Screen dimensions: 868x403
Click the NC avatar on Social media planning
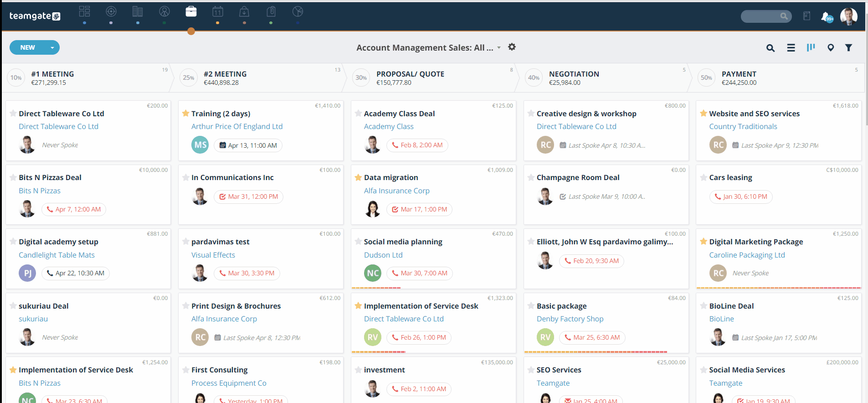click(373, 273)
